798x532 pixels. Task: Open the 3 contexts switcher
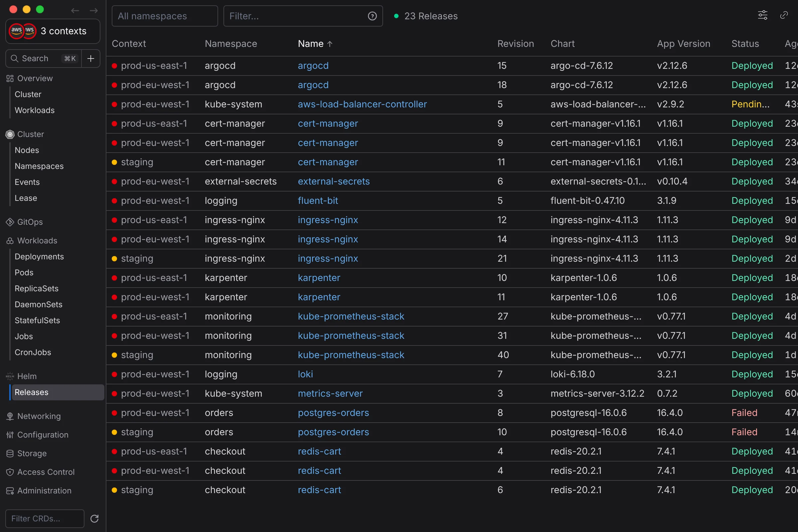point(53,31)
